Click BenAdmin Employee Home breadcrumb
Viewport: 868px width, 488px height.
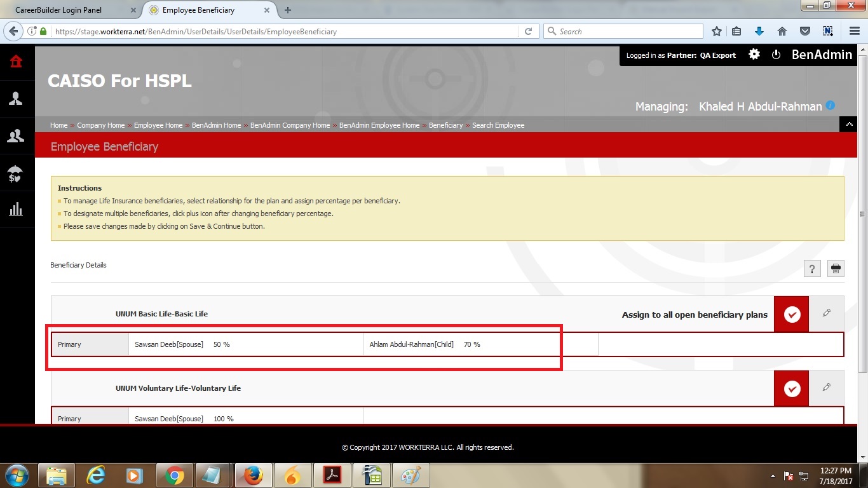click(x=379, y=125)
